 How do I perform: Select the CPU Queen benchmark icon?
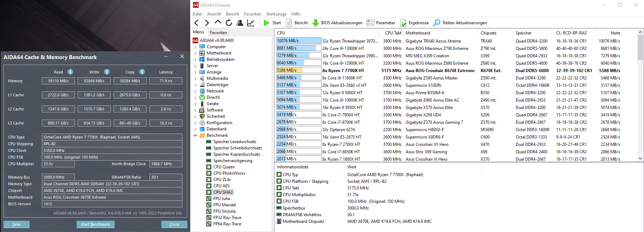click(x=209, y=167)
